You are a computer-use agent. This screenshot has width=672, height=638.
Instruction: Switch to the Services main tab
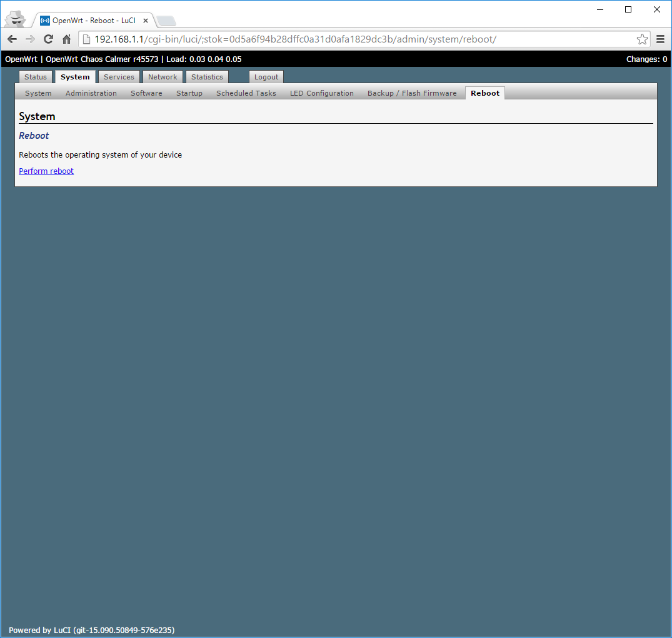pos(119,77)
